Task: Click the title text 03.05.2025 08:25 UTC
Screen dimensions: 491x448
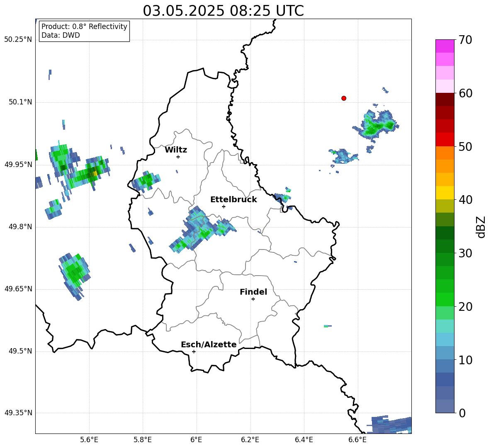Action: click(223, 11)
